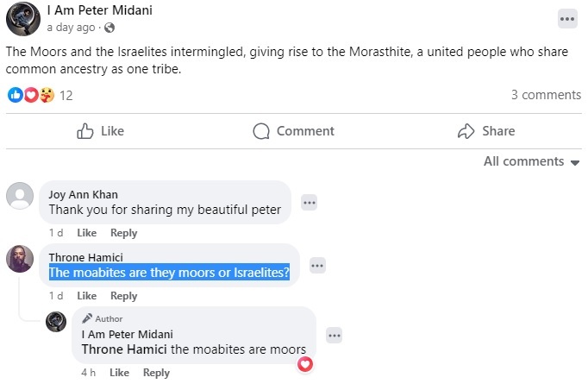588x390 pixels.
Task: Click Throne Hamici's profile picture
Action: tap(20, 259)
